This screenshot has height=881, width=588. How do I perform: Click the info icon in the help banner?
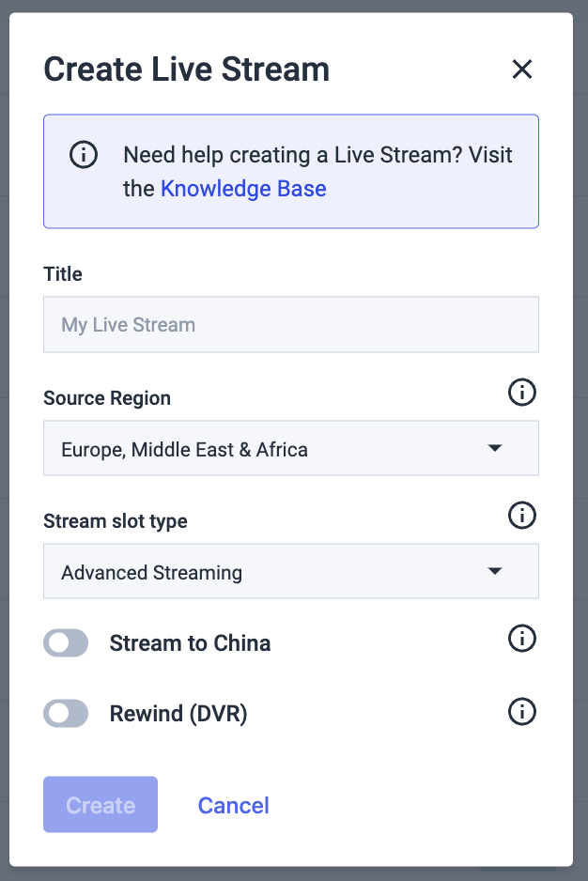pos(84,155)
